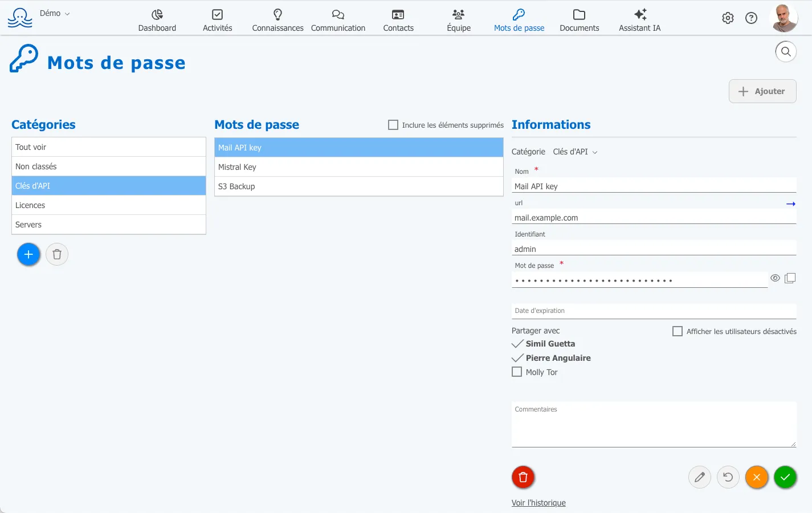Open the url with blue arrow

click(x=791, y=203)
